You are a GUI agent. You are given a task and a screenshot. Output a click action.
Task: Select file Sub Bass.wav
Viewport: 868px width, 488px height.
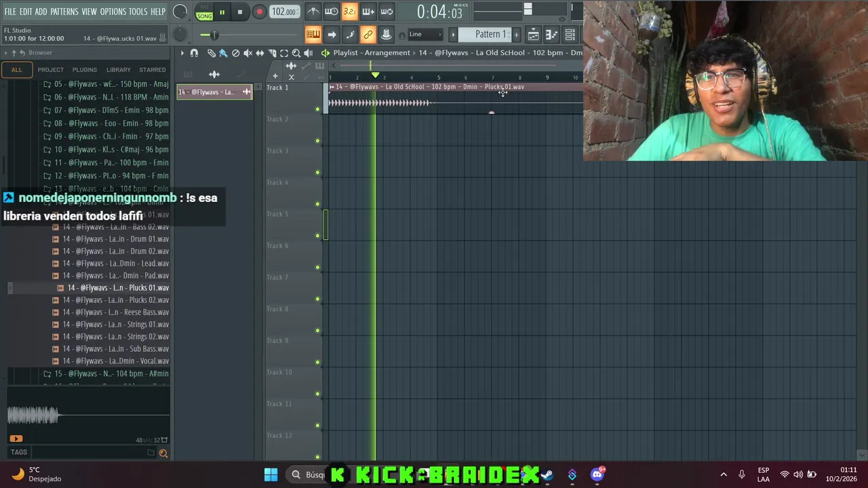point(111,348)
